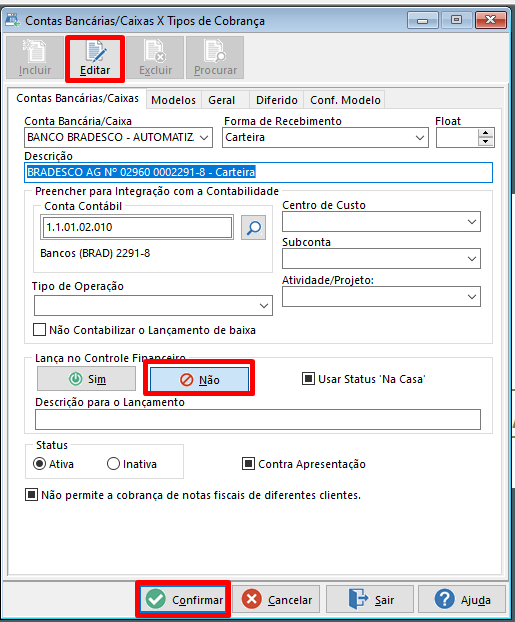Click the Descrição para o Lançamento field
The width and height of the screenshot is (515, 622).
click(x=258, y=420)
